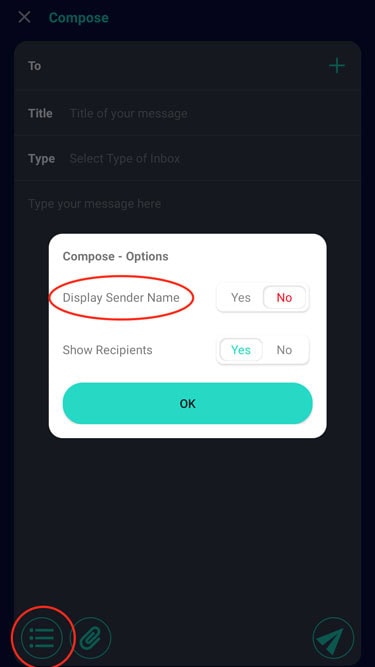375x667 pixels.
Task: Attach a file with the paperclip icon
Action: pyautogui.click(x=90, y=638)
